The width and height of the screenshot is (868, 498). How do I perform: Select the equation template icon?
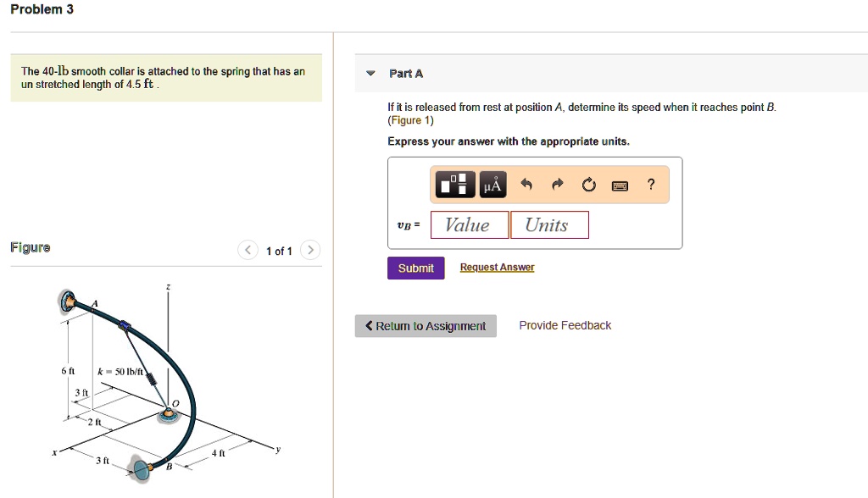pos(454,184)
